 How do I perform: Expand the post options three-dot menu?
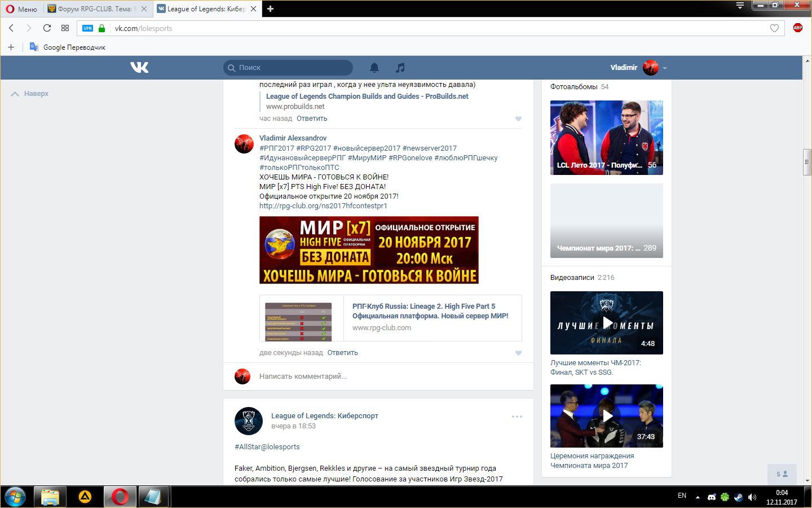[517, 417]
